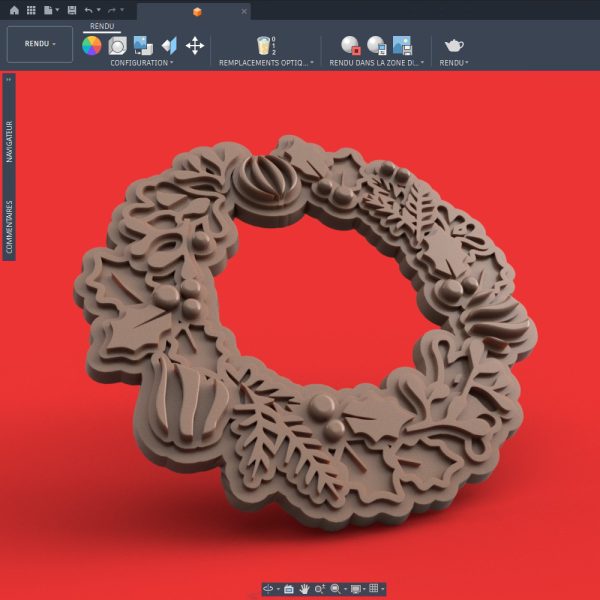Open the undo history dropdown arrow

[x=99, y=10]
